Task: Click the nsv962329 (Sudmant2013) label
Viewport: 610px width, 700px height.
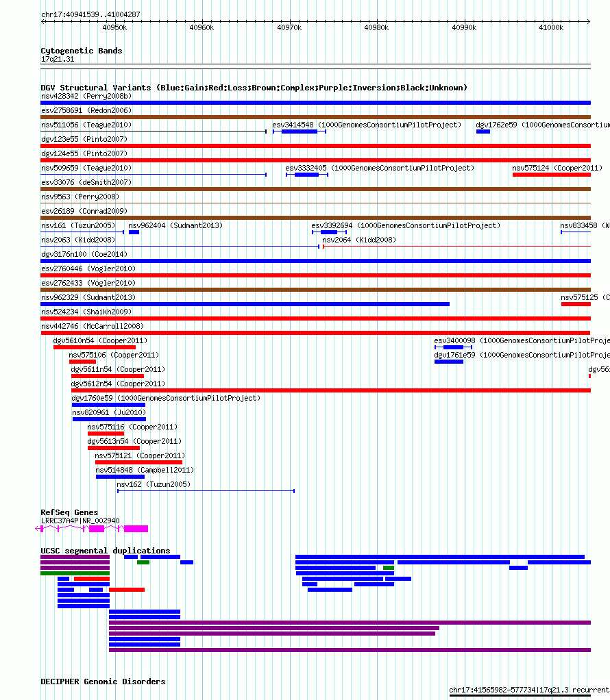Action: coord(88,297)
